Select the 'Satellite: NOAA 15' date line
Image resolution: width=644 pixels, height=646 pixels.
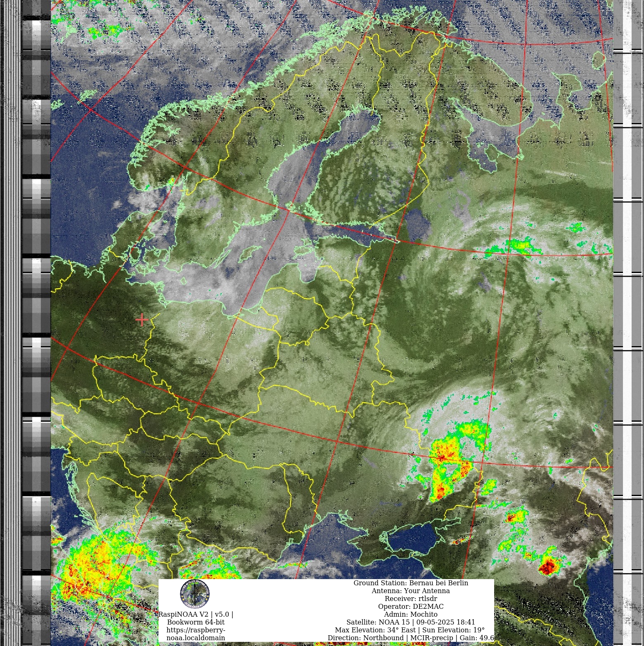tap(411, 622)
